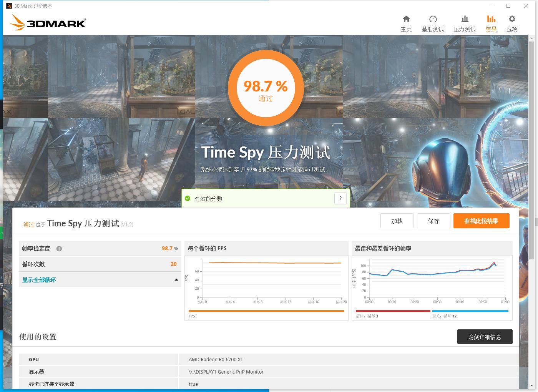538x392 pixels.
Task: Click the green checkmark on the valid score banner
Action: pyautogui.click(x=188, y=199)
